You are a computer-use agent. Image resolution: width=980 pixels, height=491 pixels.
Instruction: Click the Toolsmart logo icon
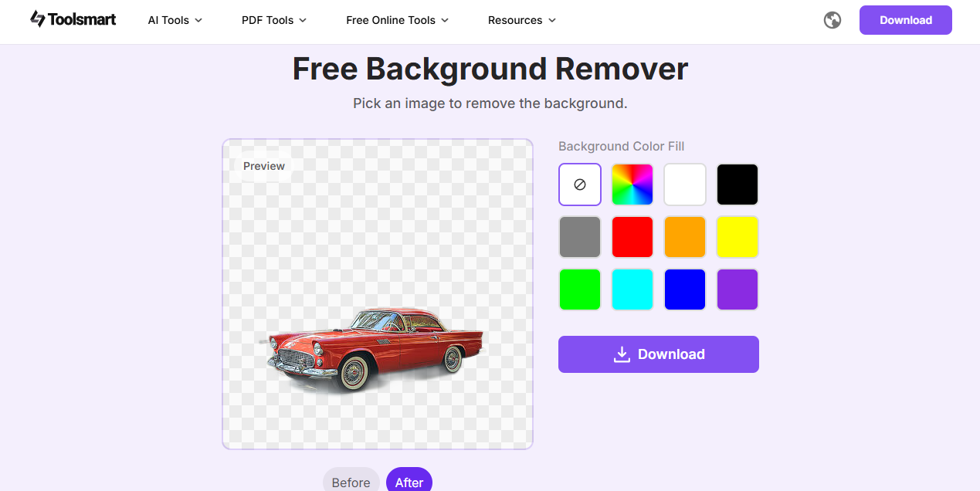36,19
